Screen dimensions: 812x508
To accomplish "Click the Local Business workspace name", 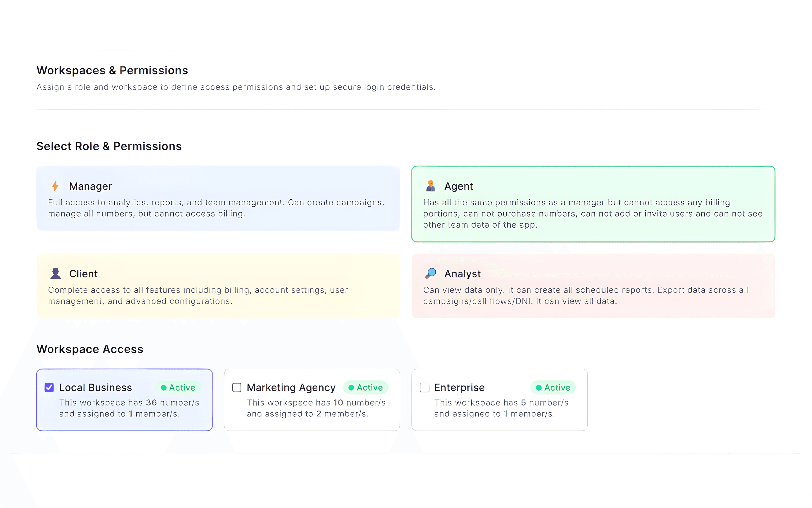I will click(96, 387).
